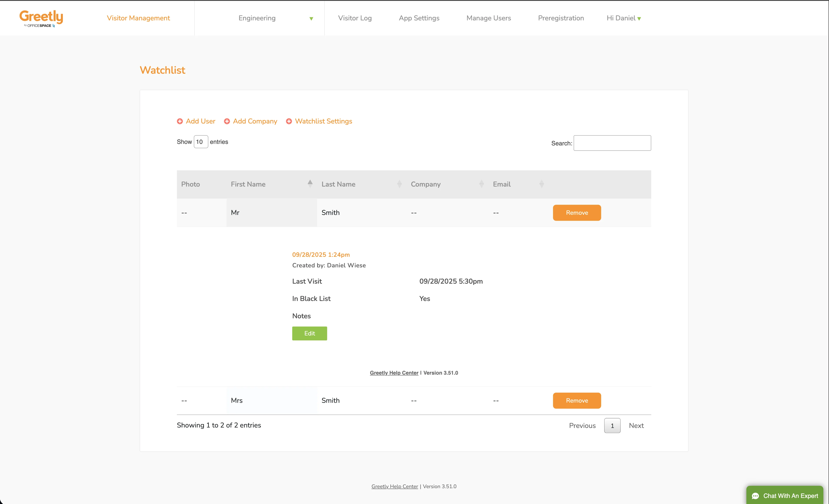
Task: Remove Mr Smith from the watchlist
Action: tap(577, 213)
